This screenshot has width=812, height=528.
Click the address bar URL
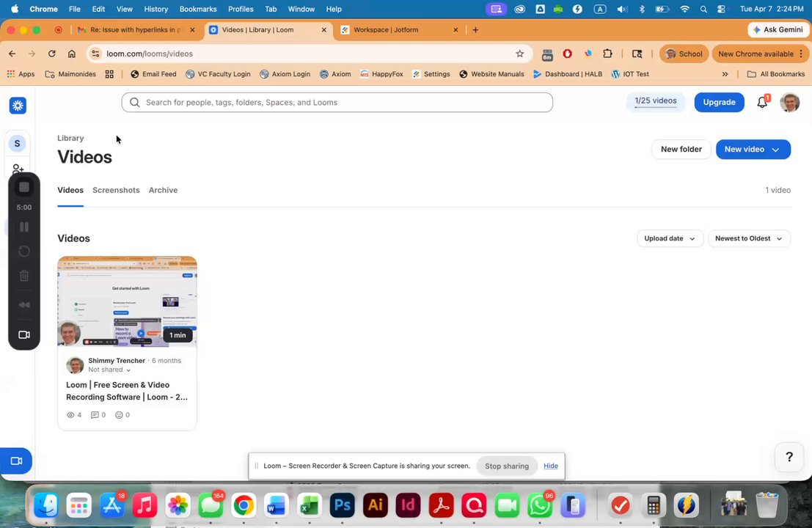coord(150,54)
